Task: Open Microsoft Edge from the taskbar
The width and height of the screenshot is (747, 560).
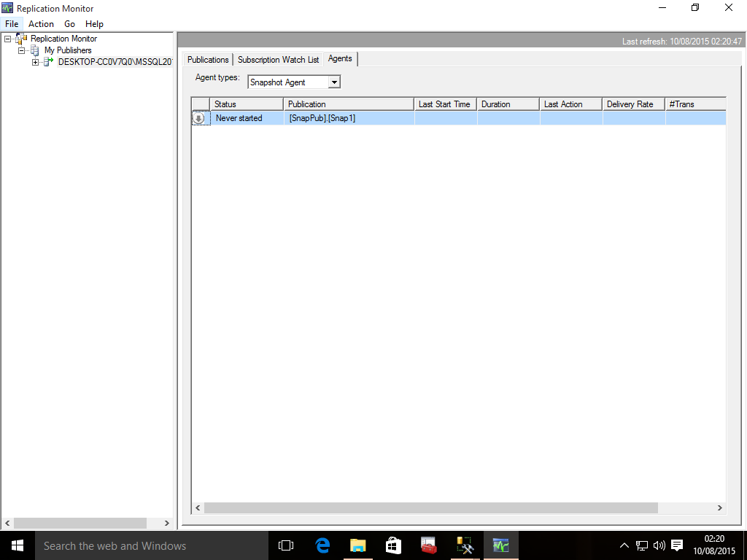Action: 322,545
